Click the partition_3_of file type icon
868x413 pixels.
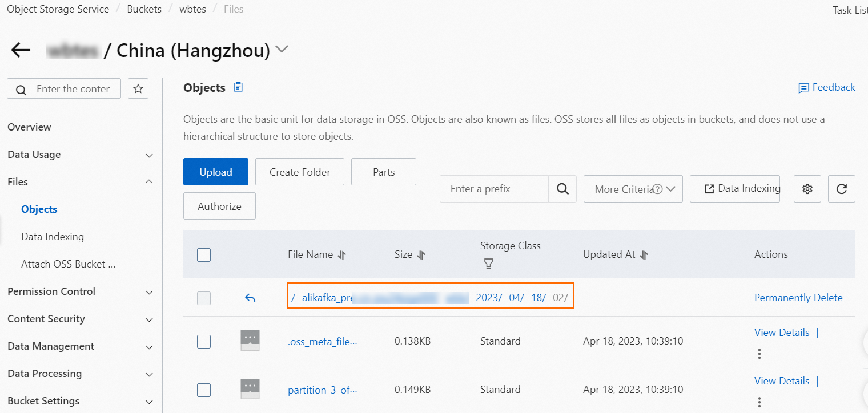[250, 389]
